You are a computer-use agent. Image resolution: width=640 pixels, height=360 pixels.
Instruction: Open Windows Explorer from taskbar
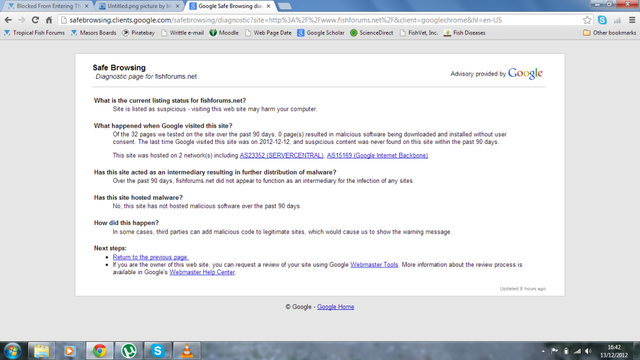41,351
